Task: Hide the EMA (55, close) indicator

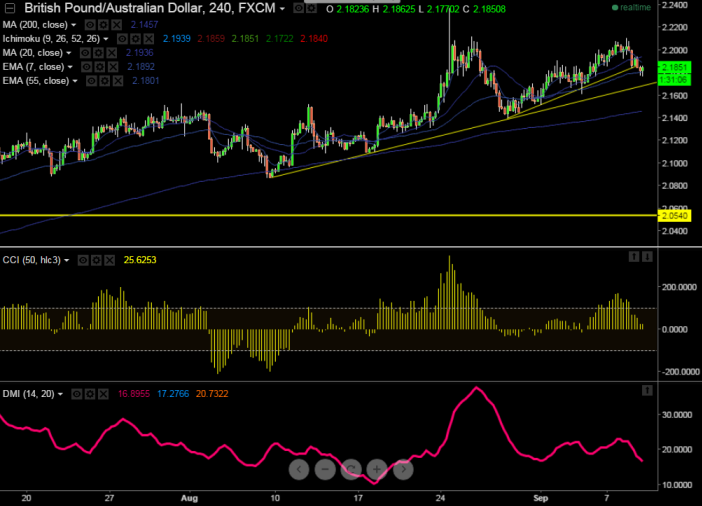Action: pyautogui.click(x=91, y=81)
